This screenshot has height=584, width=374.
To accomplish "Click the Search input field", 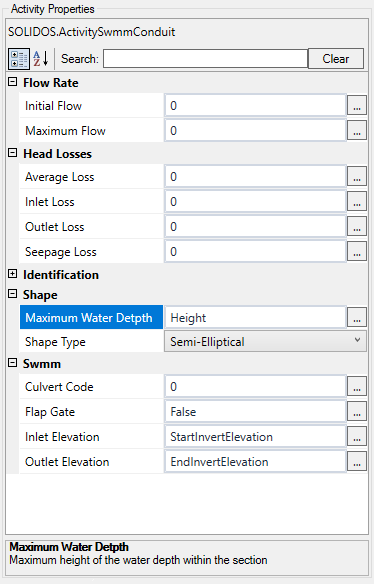I will (x=205, y=59).
